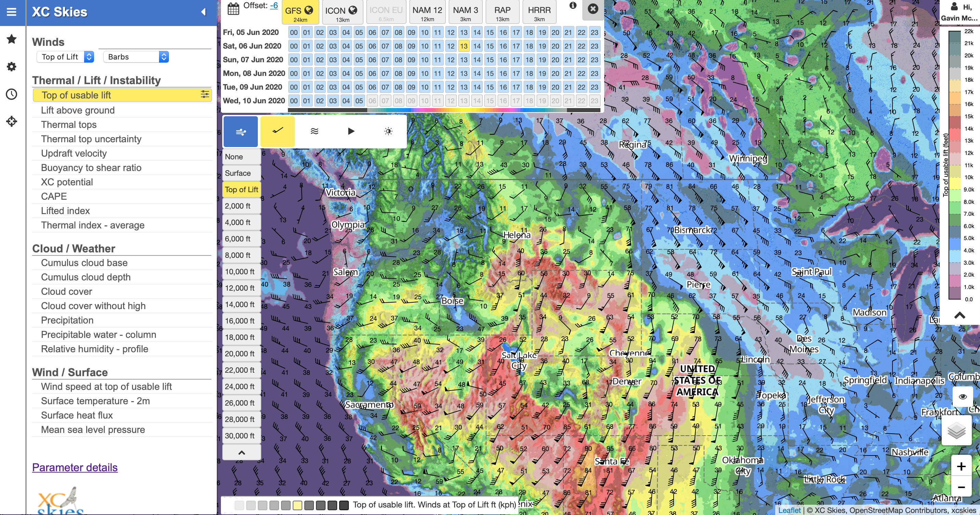Open the Barbs wind style dropdown

point(136,57)
